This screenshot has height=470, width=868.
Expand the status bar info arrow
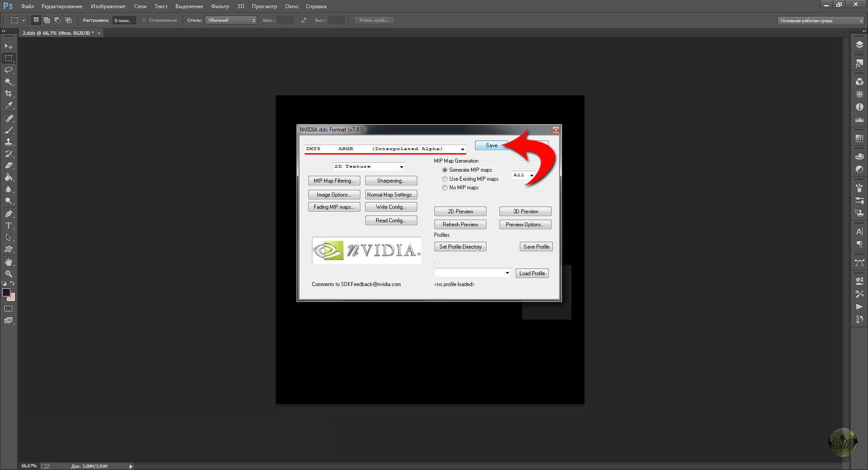(x=131, y=466)
